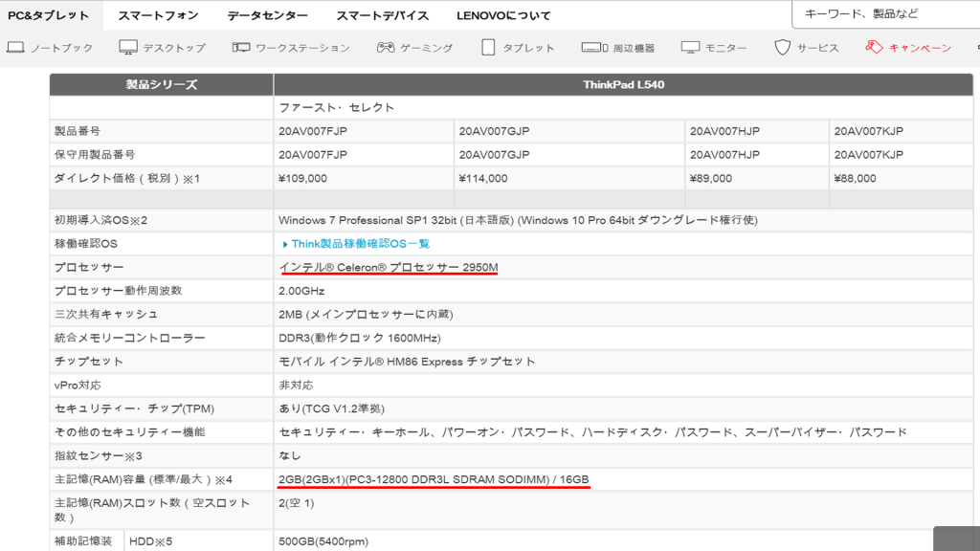The image size is (980, 551).
Task: Click the gray button at bottom-right corner
Action: coord(956,539)
